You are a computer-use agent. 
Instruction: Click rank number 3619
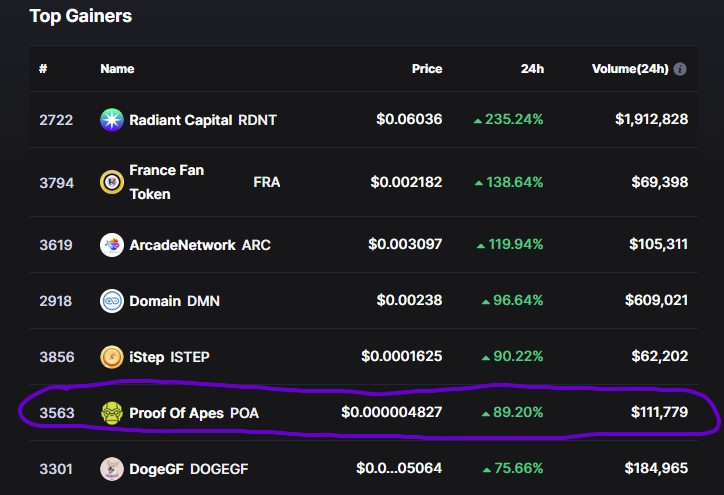tap(56, 245)
